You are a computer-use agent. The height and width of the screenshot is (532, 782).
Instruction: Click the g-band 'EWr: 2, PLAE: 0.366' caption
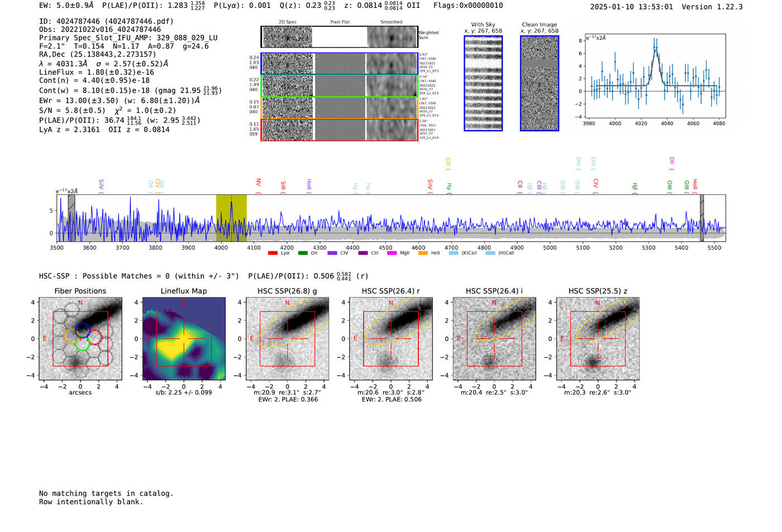(x=288, y=400)
